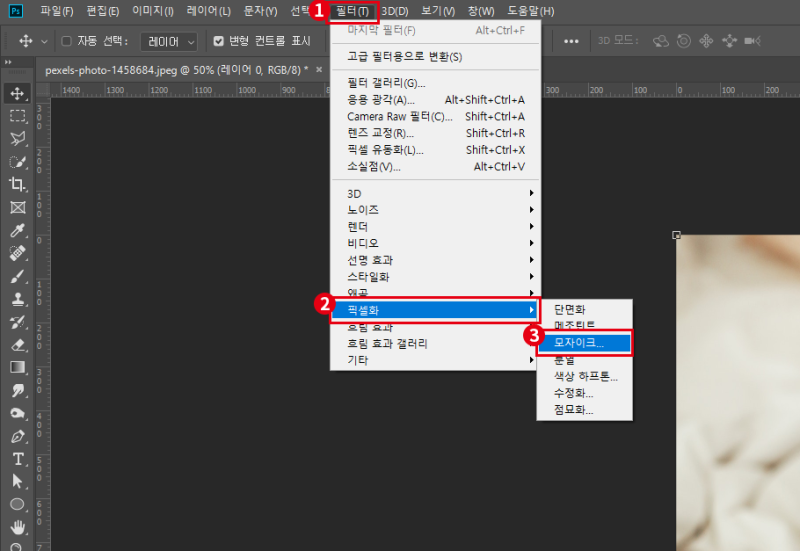Open the tool preset arrow beside move icon
This screenshot has height=551, width=800.
coord(44,41)
